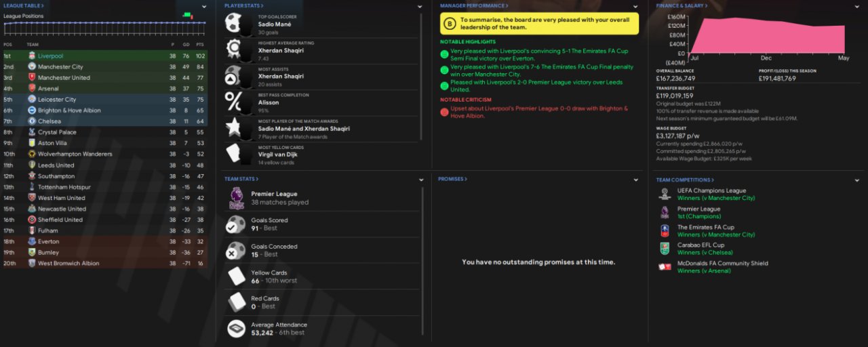Click the West Bromwich Albion badge
Image resolution: width=868 pixels, height=347 pixels.
[31, 263]
